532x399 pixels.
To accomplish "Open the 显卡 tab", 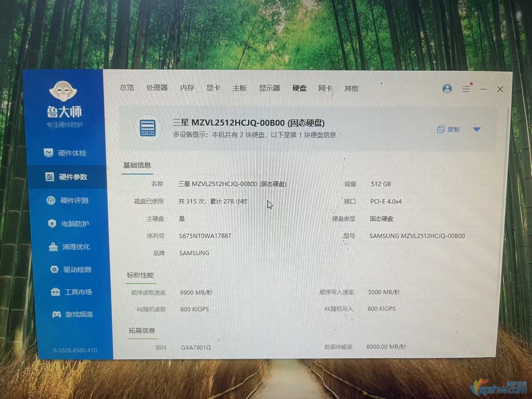I will pos(213,88).
